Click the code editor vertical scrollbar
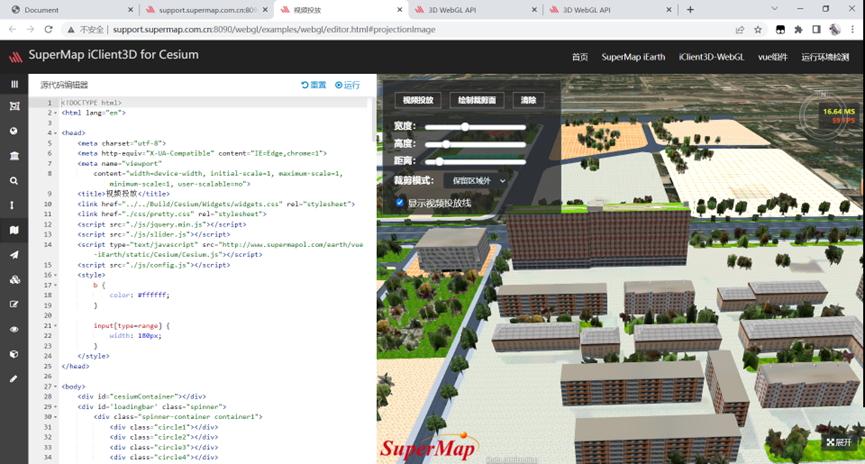 pyautogui.click(x=373, y=120)
